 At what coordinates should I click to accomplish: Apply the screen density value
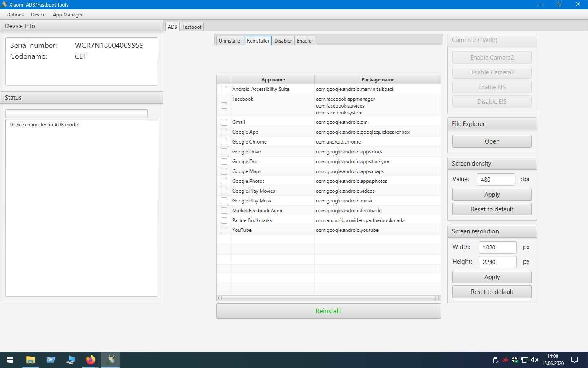[492, 195]
